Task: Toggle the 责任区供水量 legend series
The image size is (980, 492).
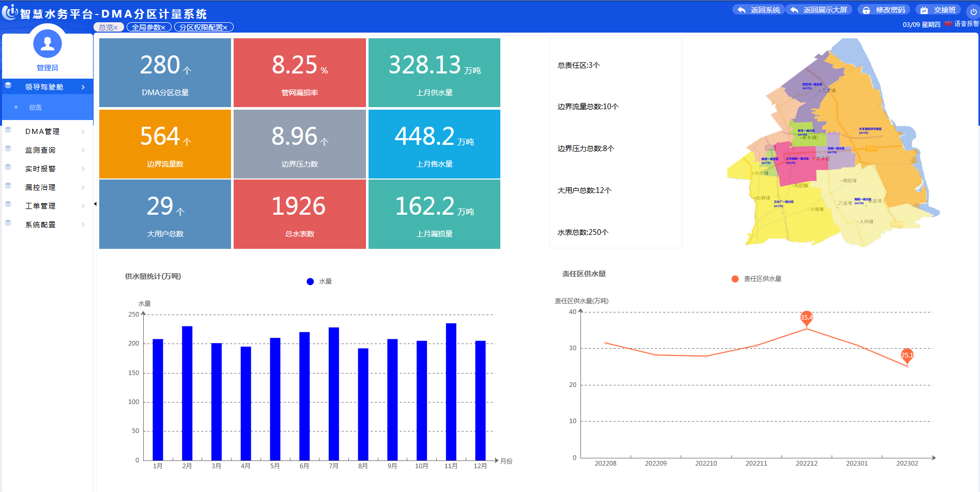Action: (x=735, y=279)
